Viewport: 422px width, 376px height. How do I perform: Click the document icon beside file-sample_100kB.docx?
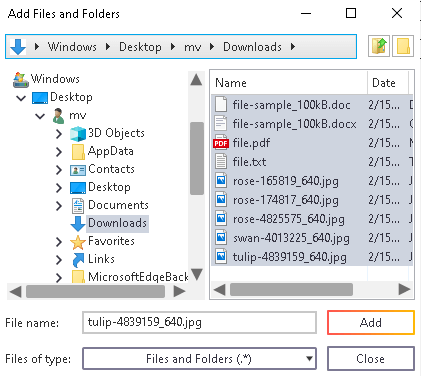tap(221, 124)
